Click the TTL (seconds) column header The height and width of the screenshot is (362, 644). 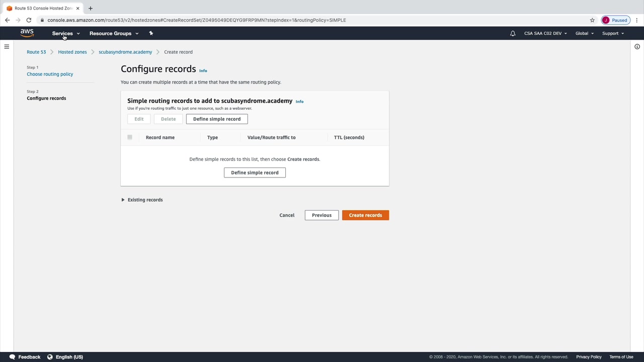click(x=349, y=137)
